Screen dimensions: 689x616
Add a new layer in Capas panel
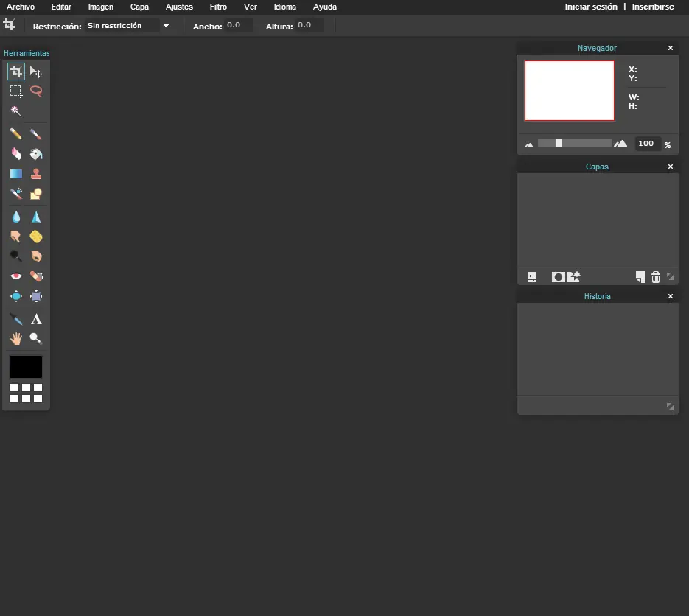[x=640, y=277]
